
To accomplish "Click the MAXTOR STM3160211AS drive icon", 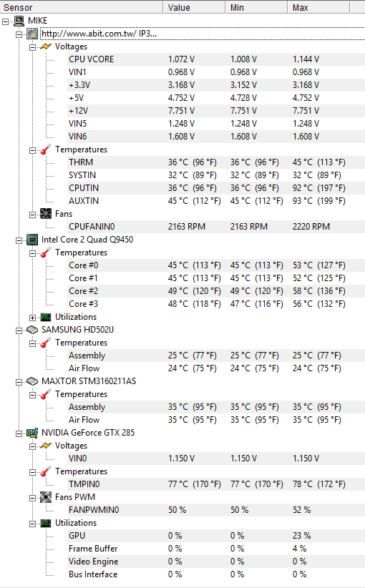I will tap(32, 381).
